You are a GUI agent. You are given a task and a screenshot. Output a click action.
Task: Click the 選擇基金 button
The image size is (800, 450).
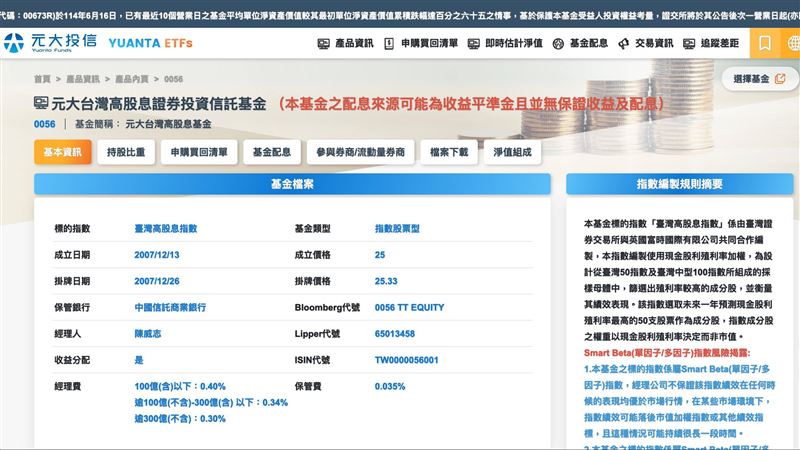click(759, 79)
